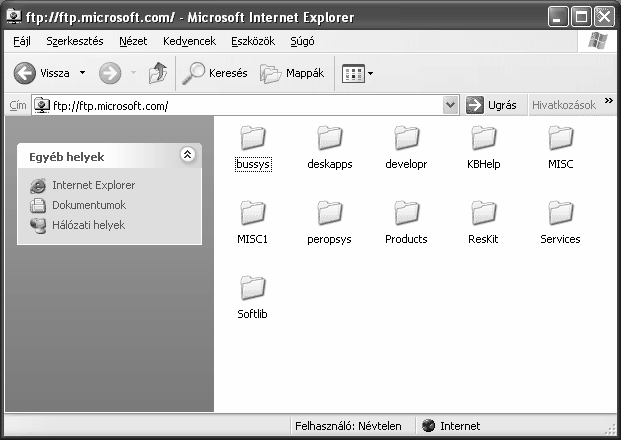Select the Softlib folder name label
This screenshot has width=621, height=440.
pos(252,314)
